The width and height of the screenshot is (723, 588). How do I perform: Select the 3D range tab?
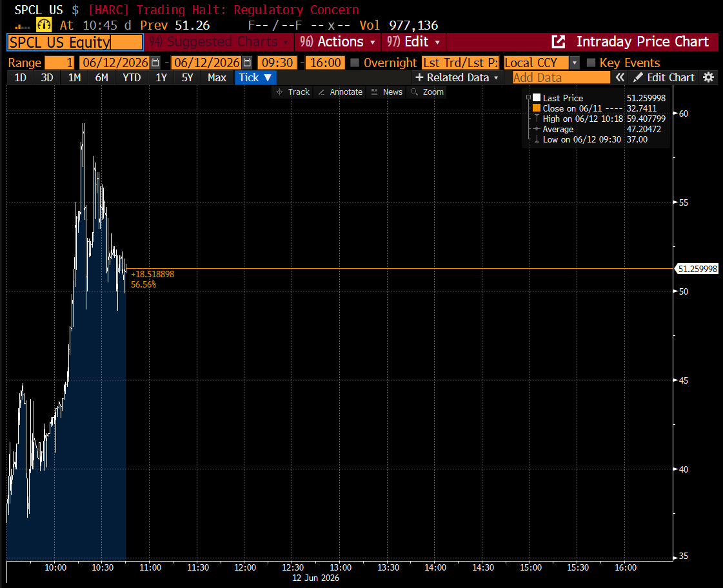(x=47, y=77)
